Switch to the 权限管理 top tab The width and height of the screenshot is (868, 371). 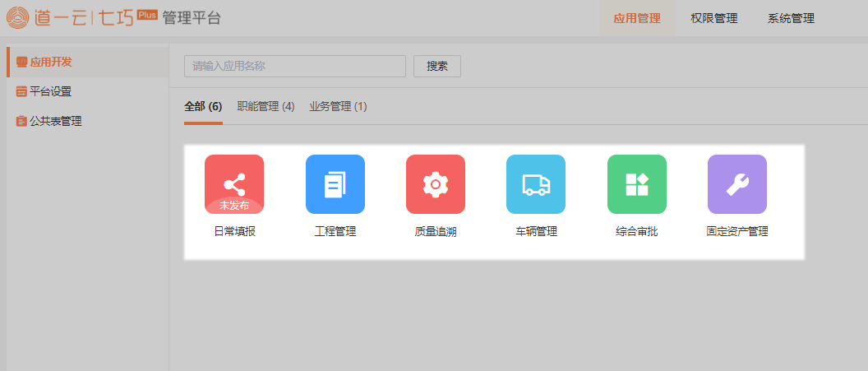point(714,18)
